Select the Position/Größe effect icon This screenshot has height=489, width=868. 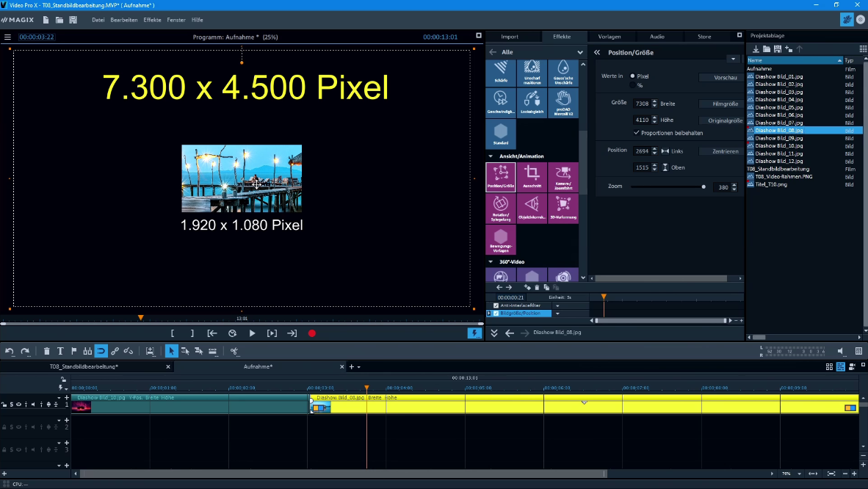coord(500,176)
